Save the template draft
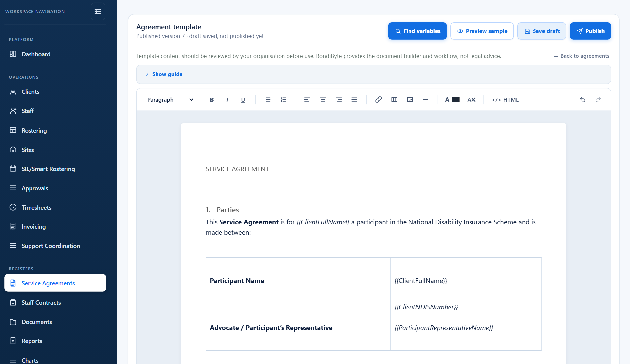The width and height of the screenshot is (630, 364). coord(542,31)
